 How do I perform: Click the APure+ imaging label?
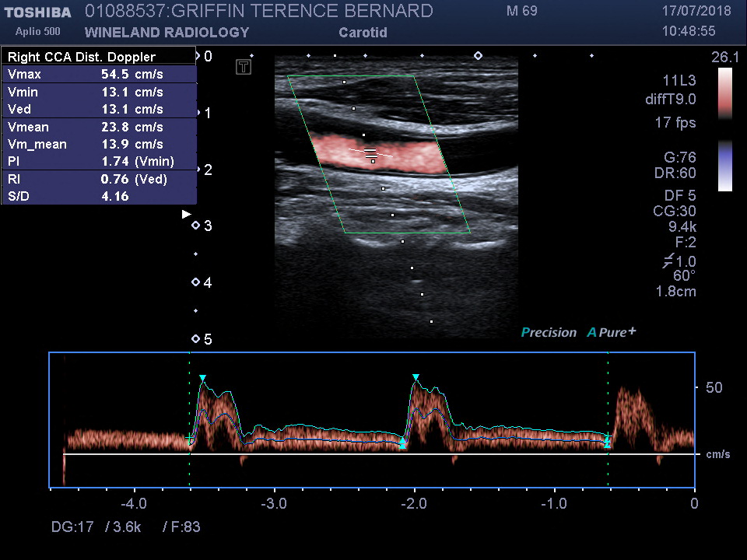pyautogui.click(x=612, y=332)
